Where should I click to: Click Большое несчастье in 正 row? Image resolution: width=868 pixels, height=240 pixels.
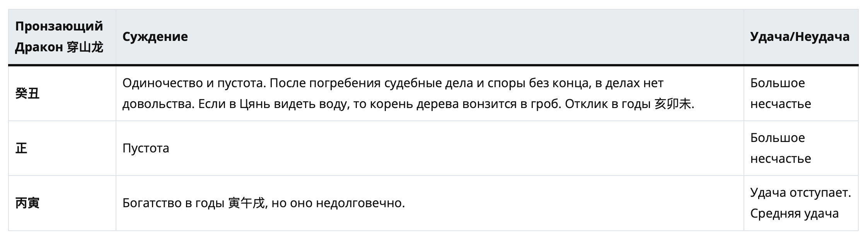780,148
